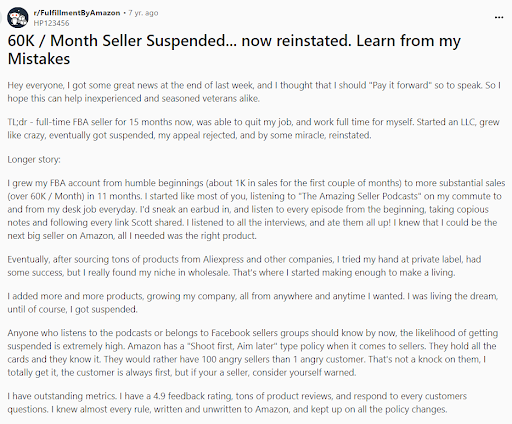Screen dimensions: 512x424
Task: Click the paragraph starting 'I added more'
Action: 253,303
